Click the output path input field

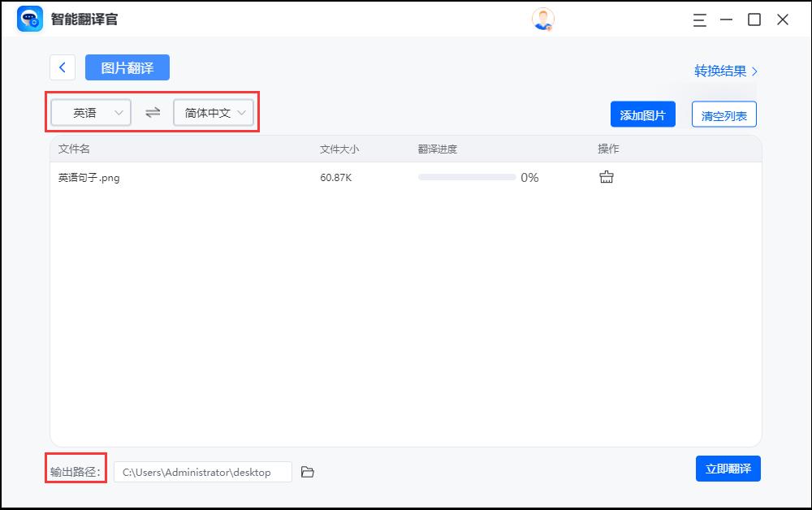tap(203, 471)
